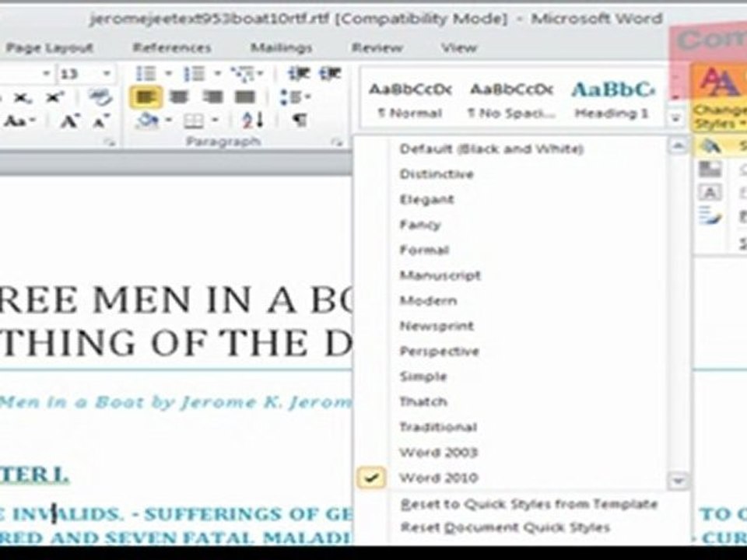This screenshot has width=747, height=560.
Task: Choose the Fancy style set
Action: 420,225
